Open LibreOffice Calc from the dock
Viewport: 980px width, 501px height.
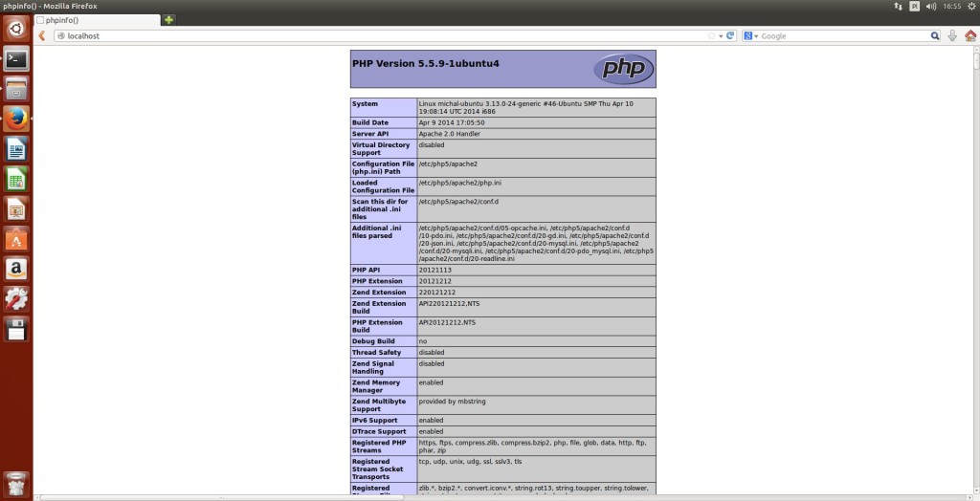coord(16,179)
